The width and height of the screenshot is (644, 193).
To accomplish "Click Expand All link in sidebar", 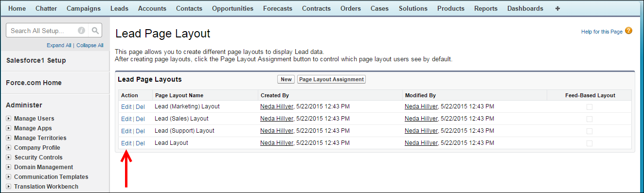I will coord(59,45).
